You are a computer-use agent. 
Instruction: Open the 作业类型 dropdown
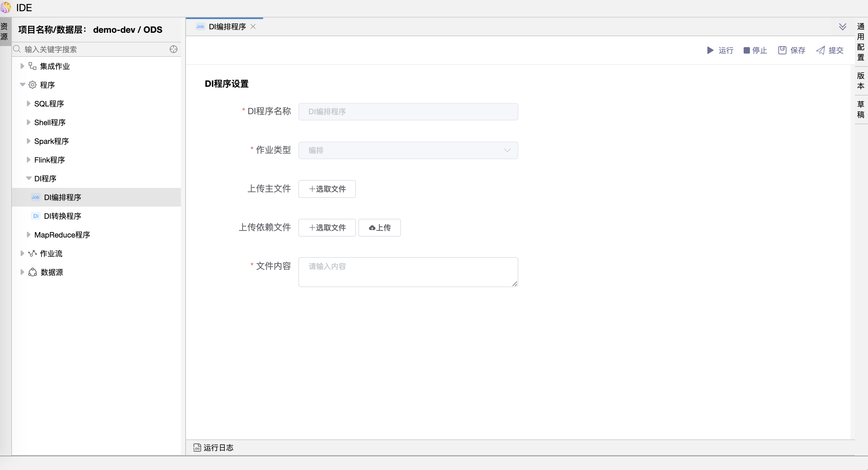pos(408,150)
